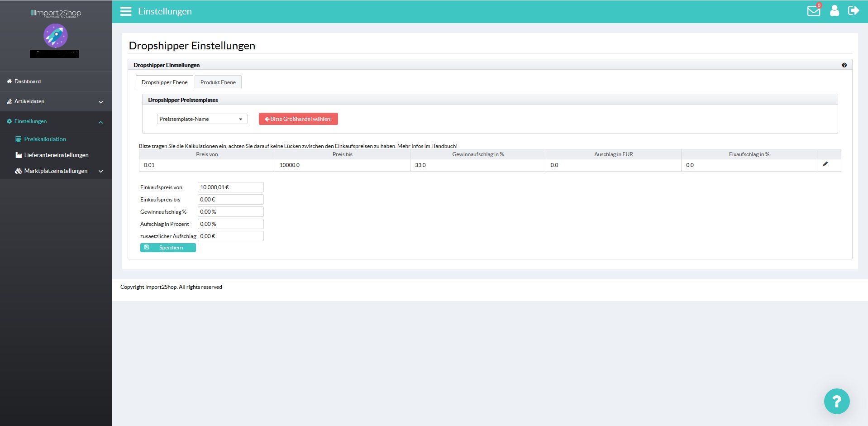868x426 pixels.
Task: Click the rocket avatar image
Action: [55, 36]
